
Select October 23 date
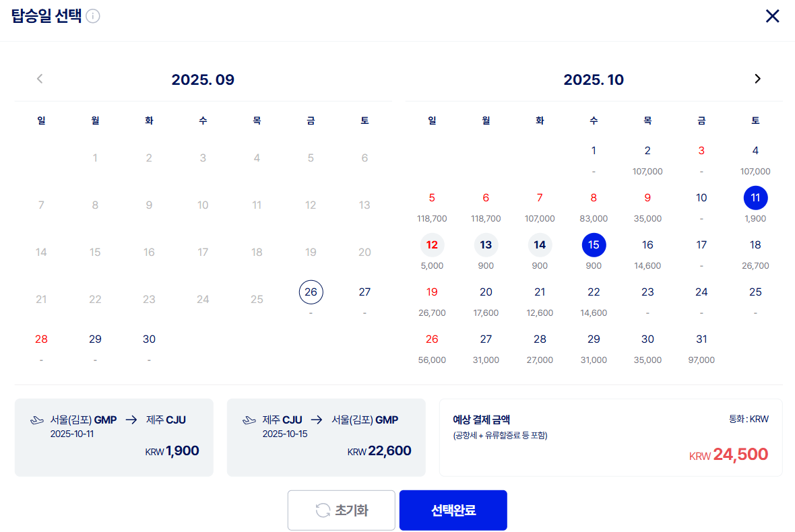point(647,292)
